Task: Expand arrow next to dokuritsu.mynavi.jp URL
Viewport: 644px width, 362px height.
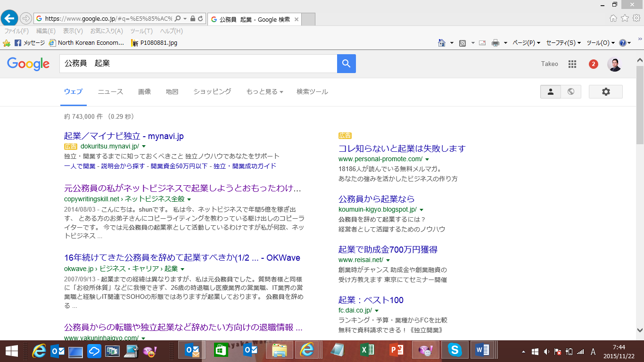Action: (144, 147)
